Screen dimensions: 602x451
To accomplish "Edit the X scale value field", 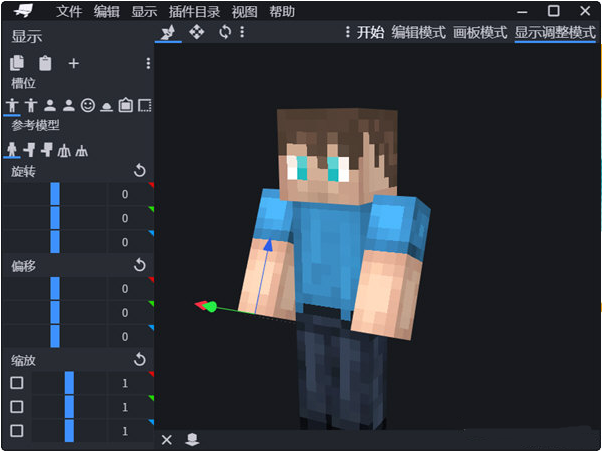I will click(131, 383).
